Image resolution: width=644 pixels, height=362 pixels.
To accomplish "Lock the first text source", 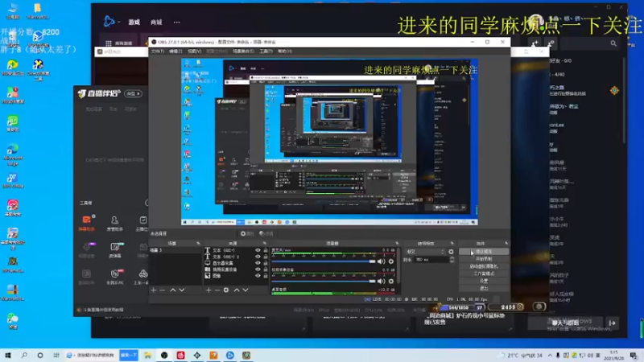I will (x=266, y=250).
